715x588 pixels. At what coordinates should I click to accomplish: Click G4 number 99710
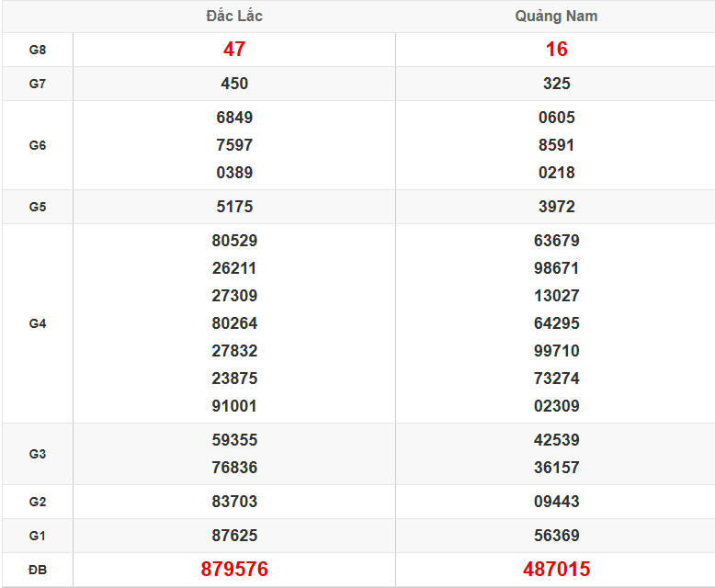pyautogui.click(x=556, y=351)
